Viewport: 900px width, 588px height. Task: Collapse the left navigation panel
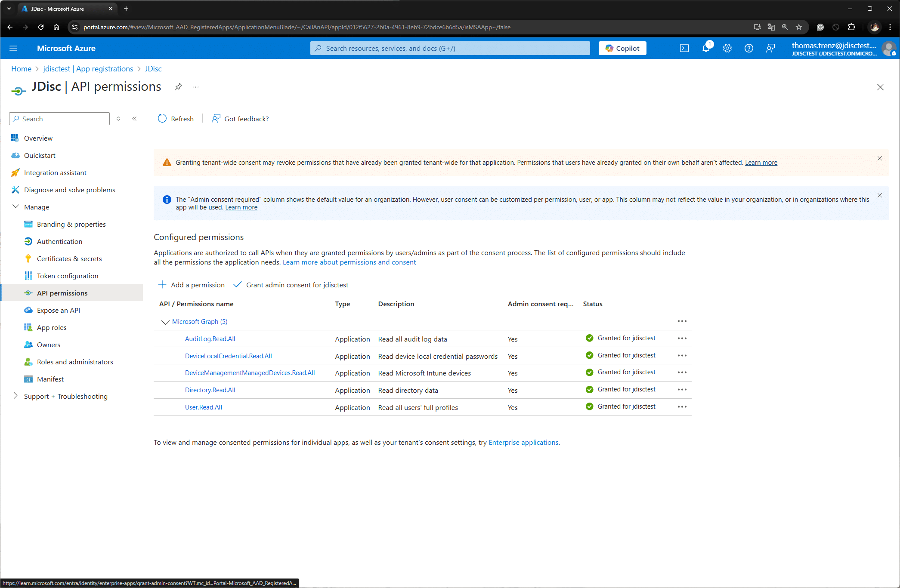coord(134,119)
